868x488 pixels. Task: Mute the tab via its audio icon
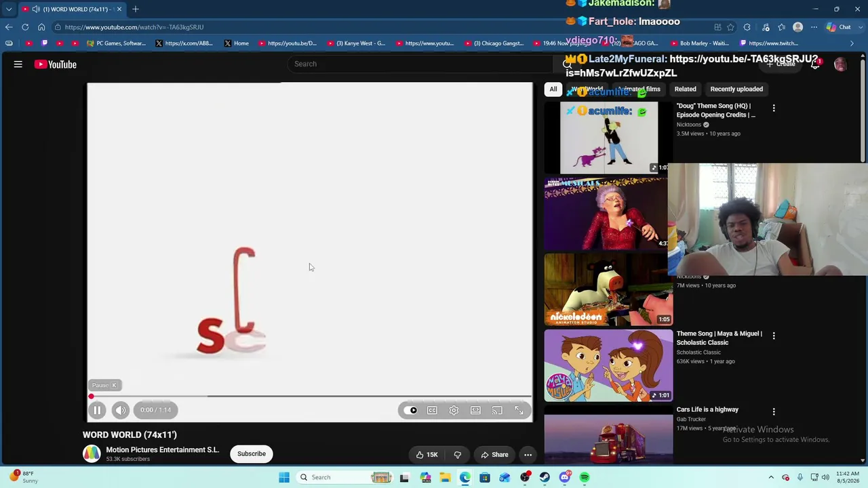coord(35,9)
